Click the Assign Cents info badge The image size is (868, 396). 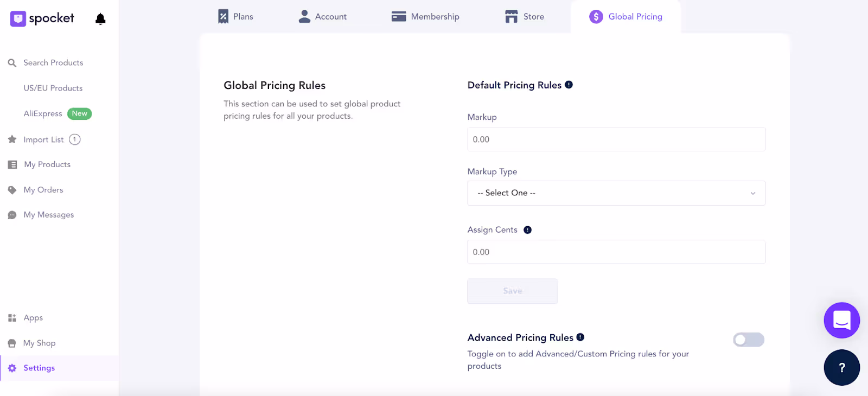[x=528, y=229]
